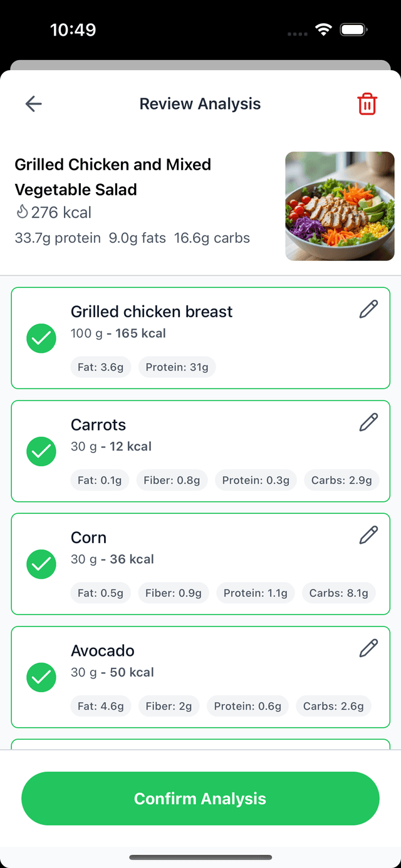Tap the Protein: 31g chip
The height and width of the screenshot is (868, 401).
tap(177, 367)
